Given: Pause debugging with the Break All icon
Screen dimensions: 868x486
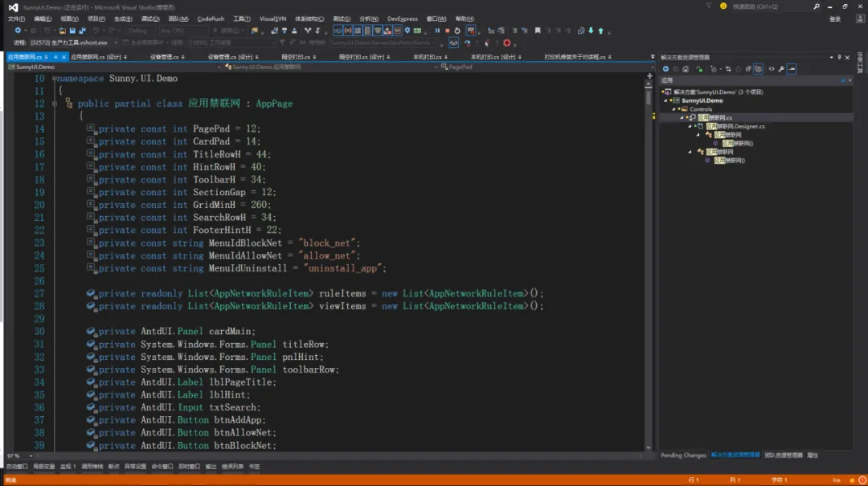Looking at the screenshot, I should click(437, 31).
